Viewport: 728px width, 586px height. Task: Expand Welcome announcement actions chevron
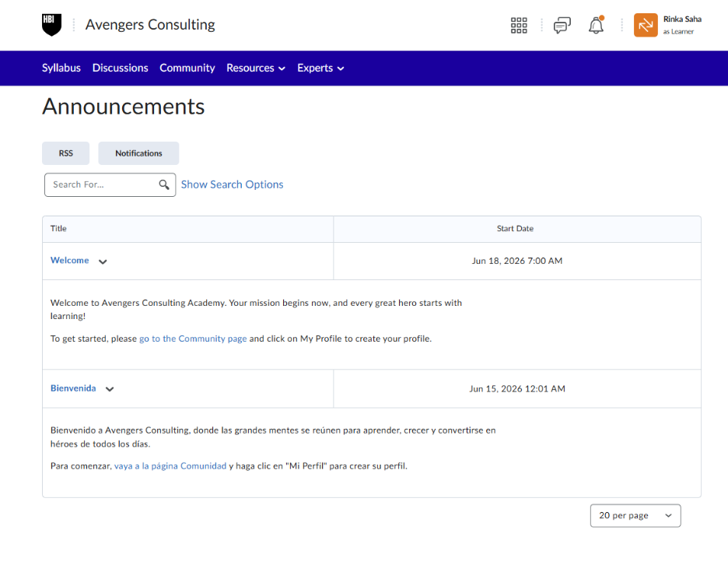[x=103, y=261]
